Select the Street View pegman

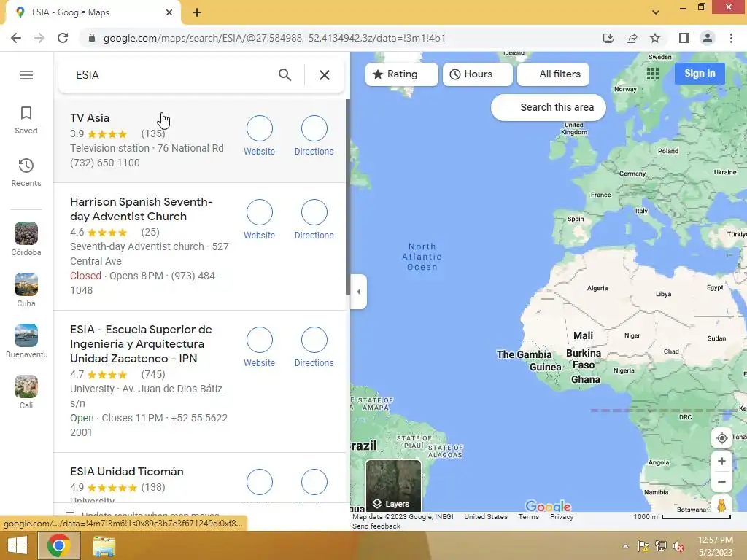pos(721,505)
